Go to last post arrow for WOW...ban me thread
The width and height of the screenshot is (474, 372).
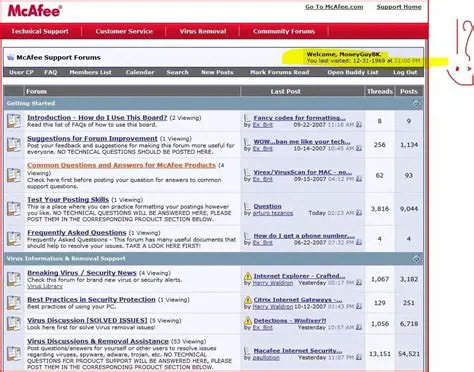pos(359,148)
